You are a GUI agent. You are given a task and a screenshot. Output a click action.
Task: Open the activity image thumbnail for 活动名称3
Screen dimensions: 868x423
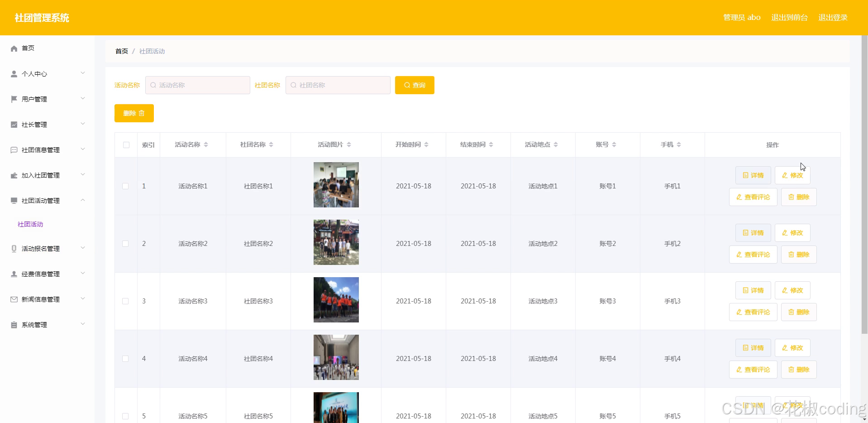(336, 300)
